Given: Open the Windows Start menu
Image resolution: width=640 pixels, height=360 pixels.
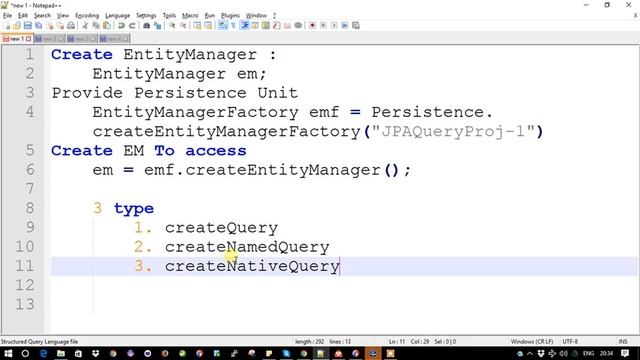Looking at the screenshot, I should point(8,353).
